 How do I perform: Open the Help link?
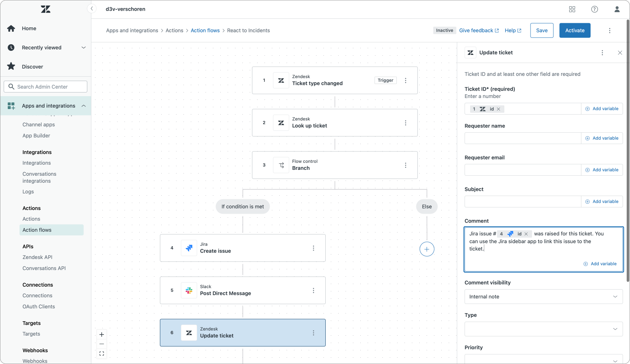point(513,31)
